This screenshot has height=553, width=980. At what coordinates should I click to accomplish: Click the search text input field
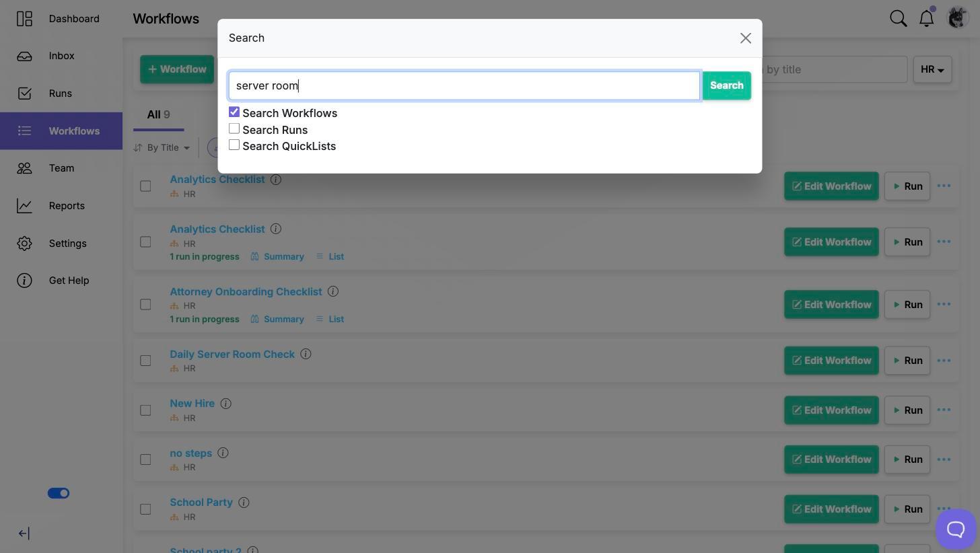(x=464, y=85)
